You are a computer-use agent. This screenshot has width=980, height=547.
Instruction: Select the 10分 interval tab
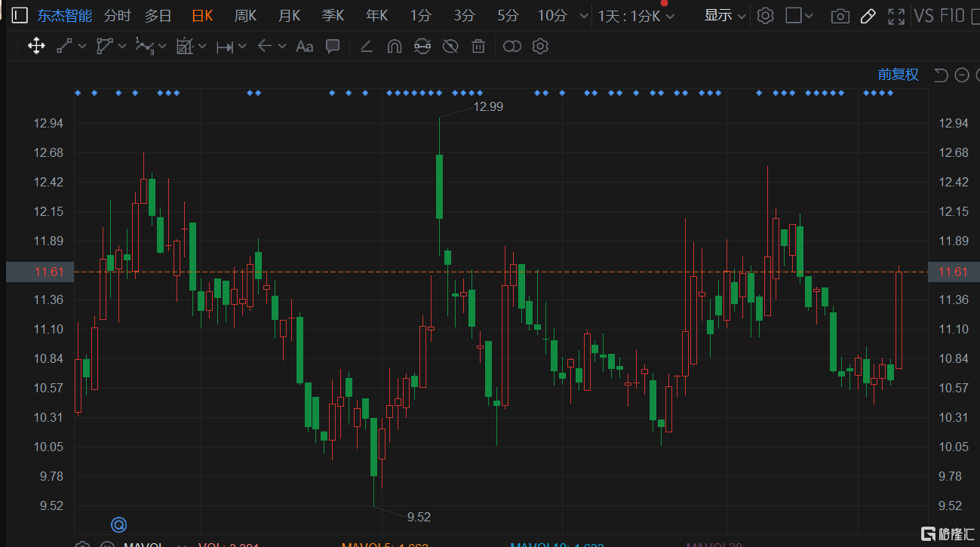(552, 16)
